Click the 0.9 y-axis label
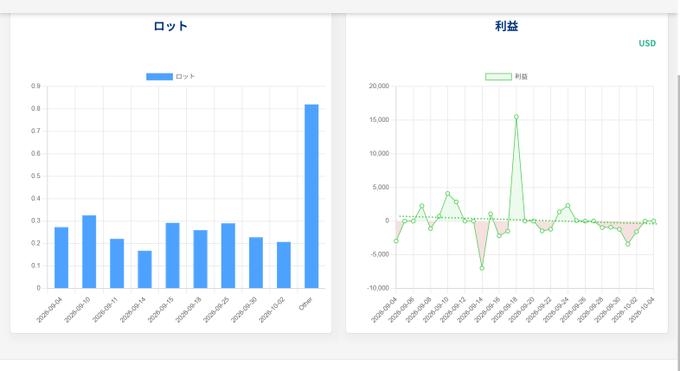The height and width of the screenshot is (371, 680). tap(36, 86)
